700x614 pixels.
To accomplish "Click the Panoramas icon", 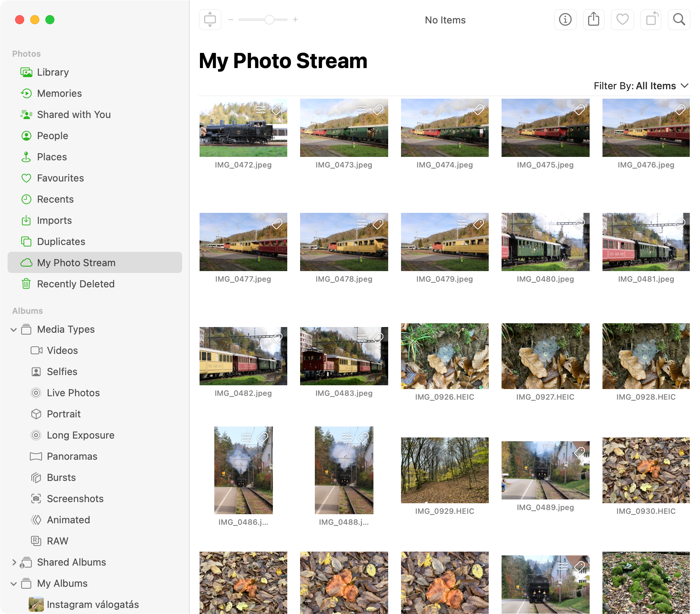I will point(36,456).
